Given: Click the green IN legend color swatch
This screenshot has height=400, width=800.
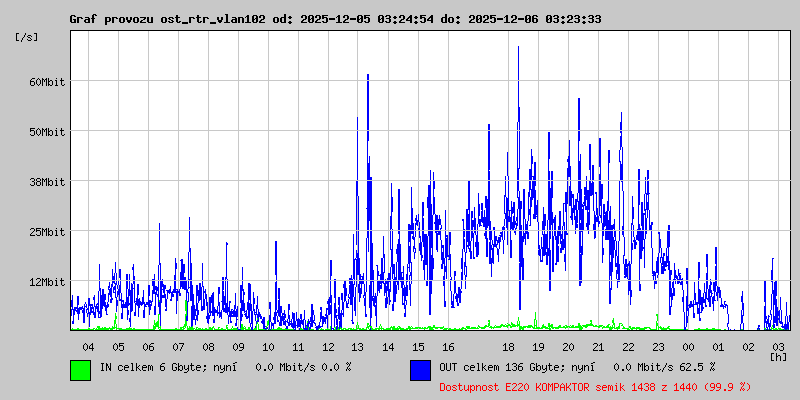Looking at the screenshot, I should 80,370.
